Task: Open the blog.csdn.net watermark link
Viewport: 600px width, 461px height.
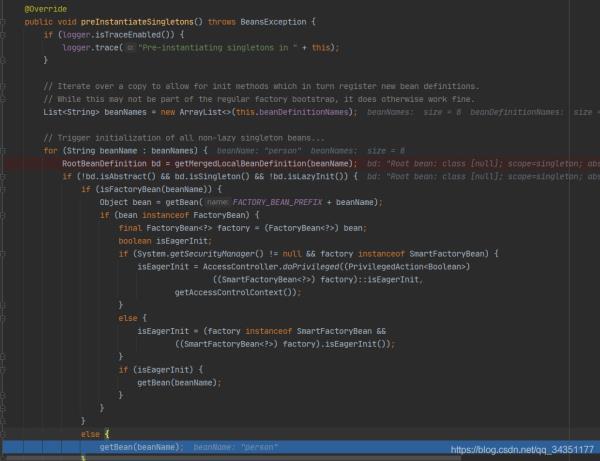Action: (x=523, y=451)
